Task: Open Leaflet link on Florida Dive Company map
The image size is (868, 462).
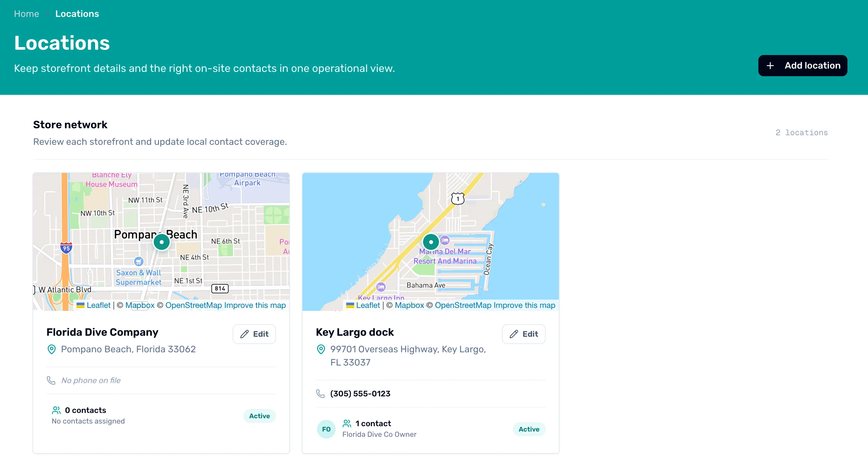Action: 98,305
